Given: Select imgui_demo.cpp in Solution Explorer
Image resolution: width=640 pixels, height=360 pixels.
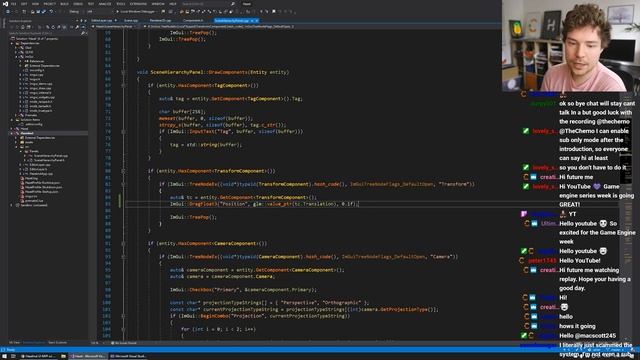Looking at the screenshot, I should pos(41,84).
